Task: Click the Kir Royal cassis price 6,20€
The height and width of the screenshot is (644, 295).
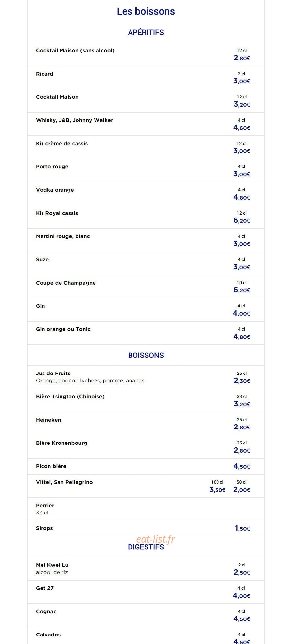Action: point(242,220)
